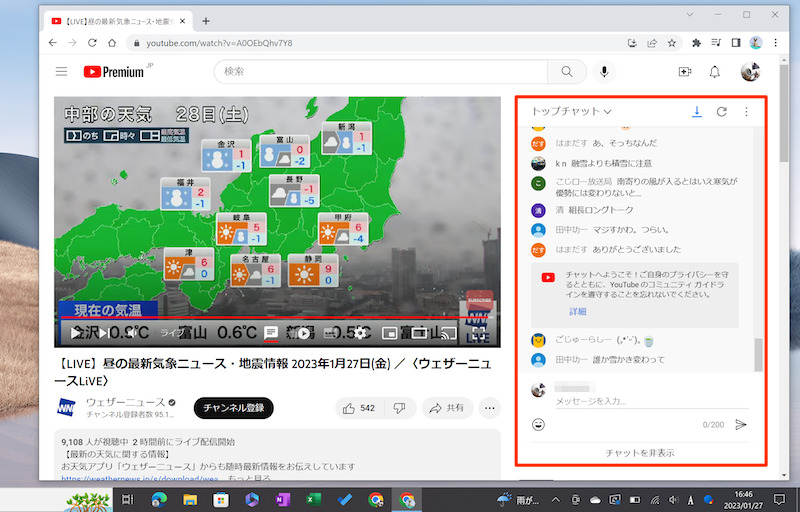Open a new browser tab

[206, 20]
